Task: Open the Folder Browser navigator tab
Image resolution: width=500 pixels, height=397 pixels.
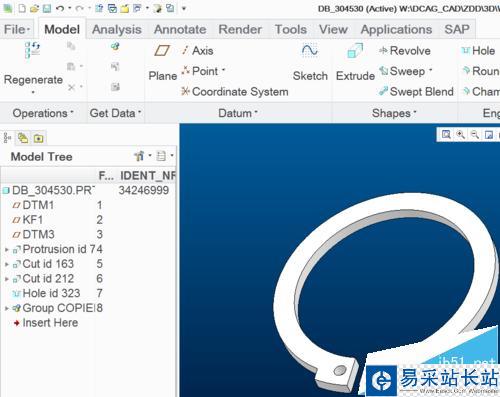Action: click(x=23, y=138)
